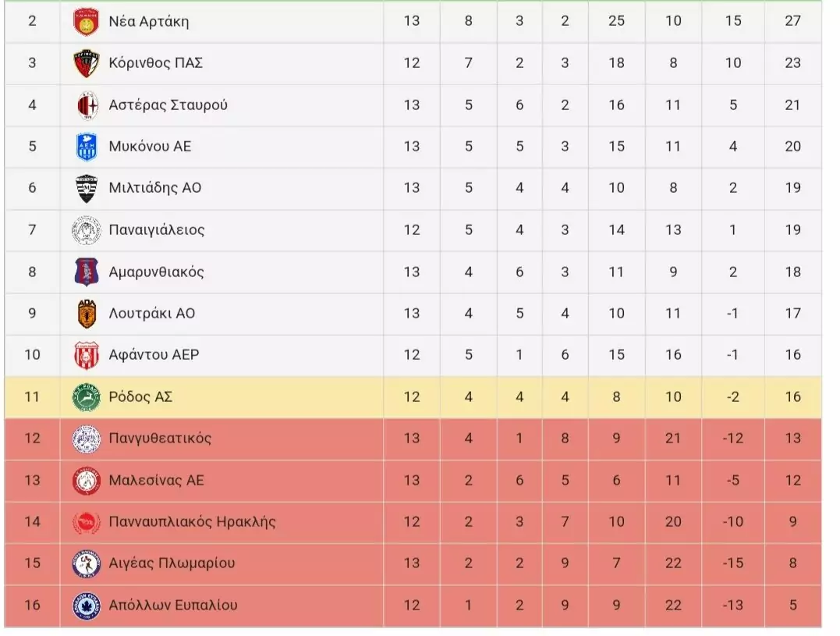Click the Αιγέας Πλωμαρίου club logo
This screenshot has height=636, width=840.
click(x=86, y=563)
